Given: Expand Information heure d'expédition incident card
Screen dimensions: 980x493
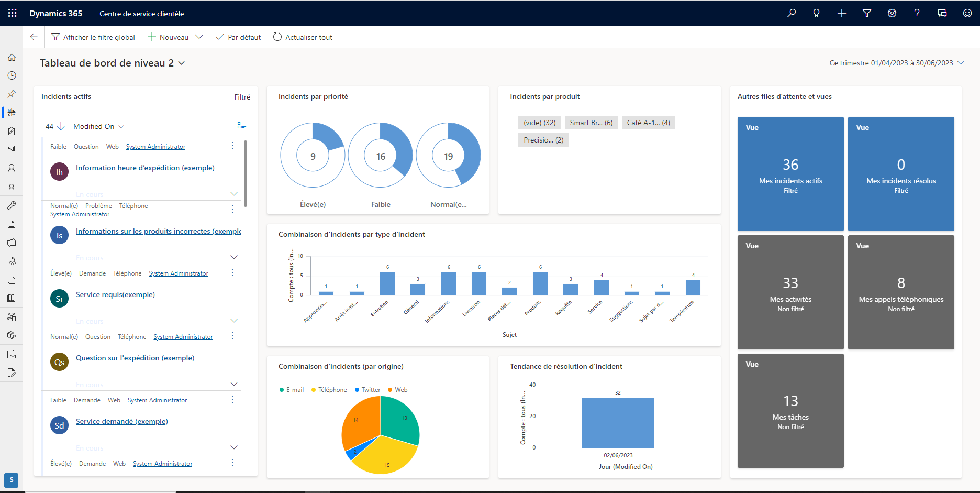Looking at the screenshot, I should pos(234,194).
